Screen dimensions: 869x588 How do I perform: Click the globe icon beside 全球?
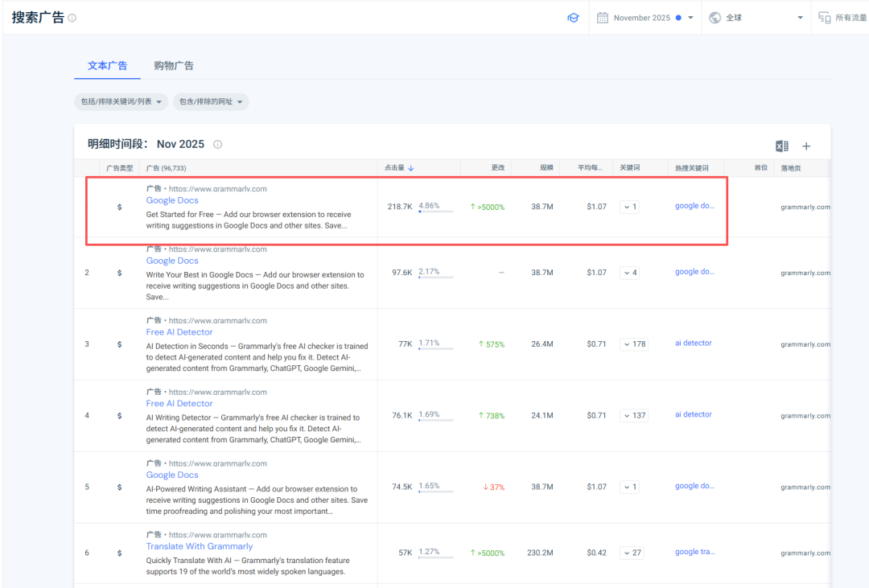(x=715, y=18)
